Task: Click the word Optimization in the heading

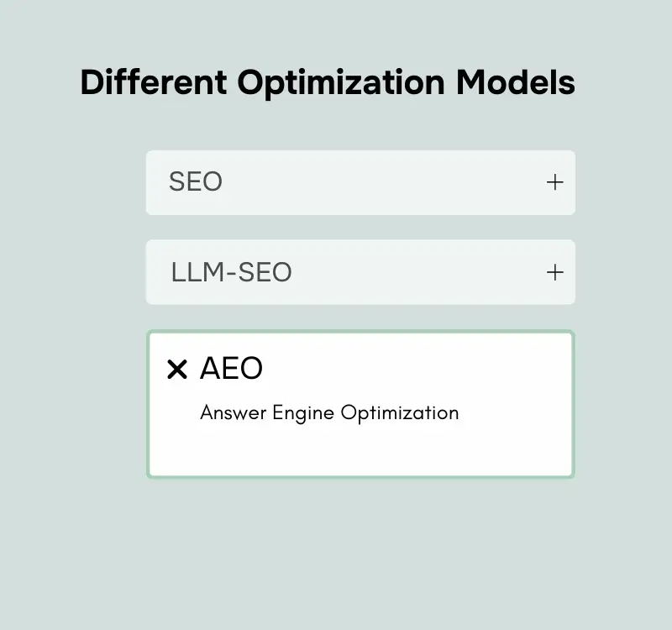Action: (x=341, y=82)
